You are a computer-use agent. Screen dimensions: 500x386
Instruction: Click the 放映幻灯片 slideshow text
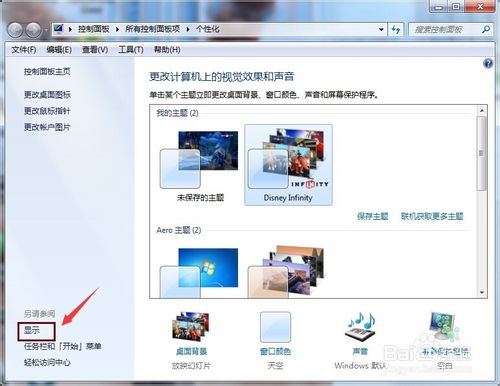point(191,366)
